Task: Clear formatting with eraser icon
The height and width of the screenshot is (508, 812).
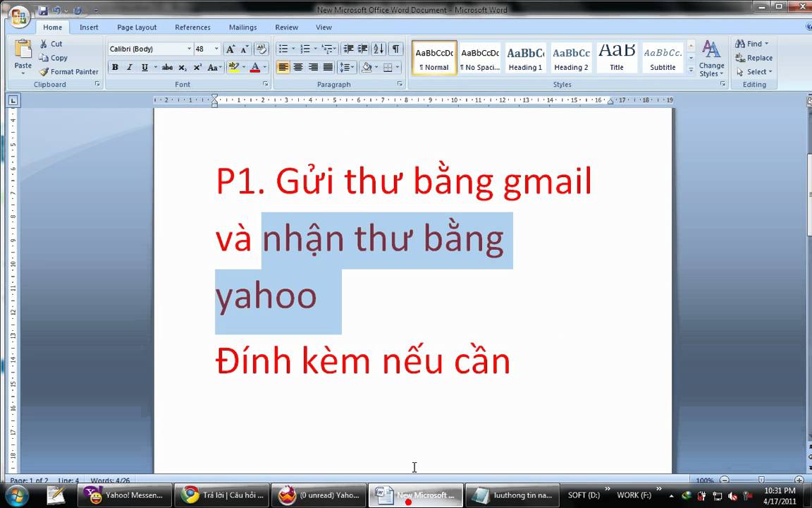Action: point(262,49)
